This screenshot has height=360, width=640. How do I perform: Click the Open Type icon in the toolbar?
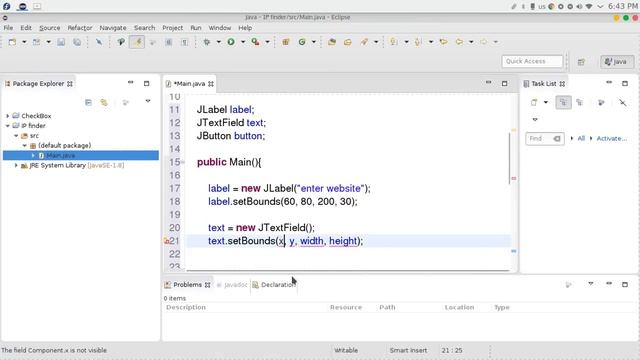pos(332,42)
